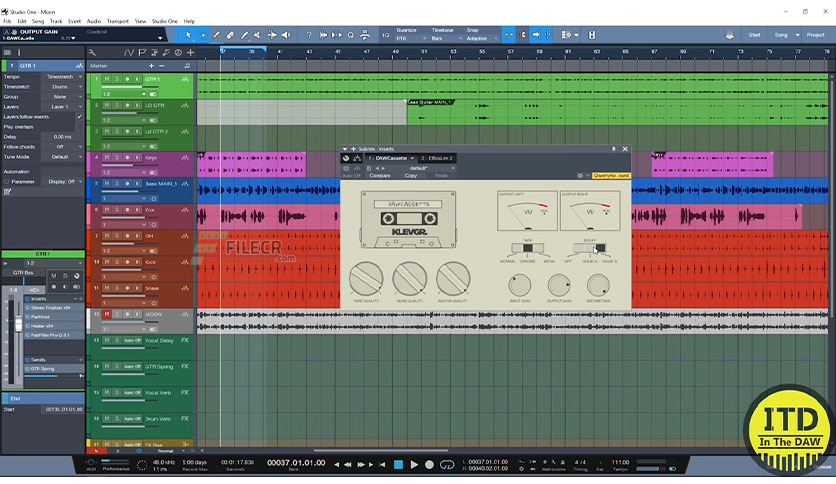Pin the Submix Inserts plugin window

614,149
